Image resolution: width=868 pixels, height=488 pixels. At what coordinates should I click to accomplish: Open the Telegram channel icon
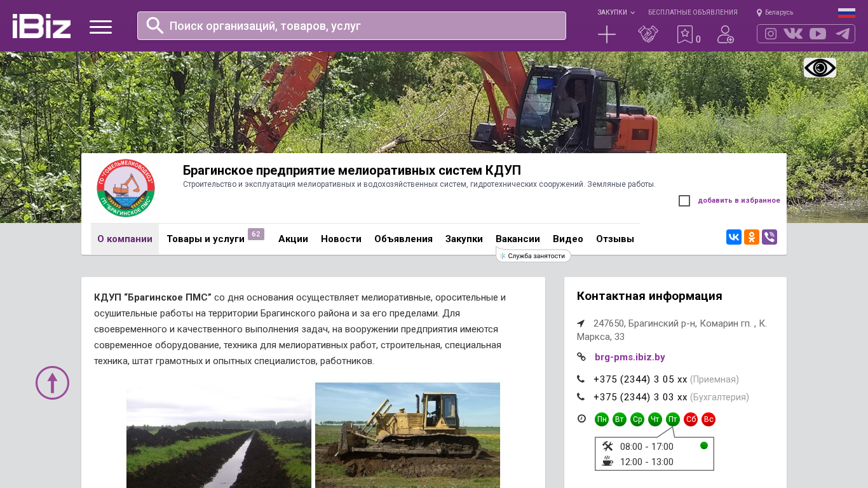coord(843,34)
